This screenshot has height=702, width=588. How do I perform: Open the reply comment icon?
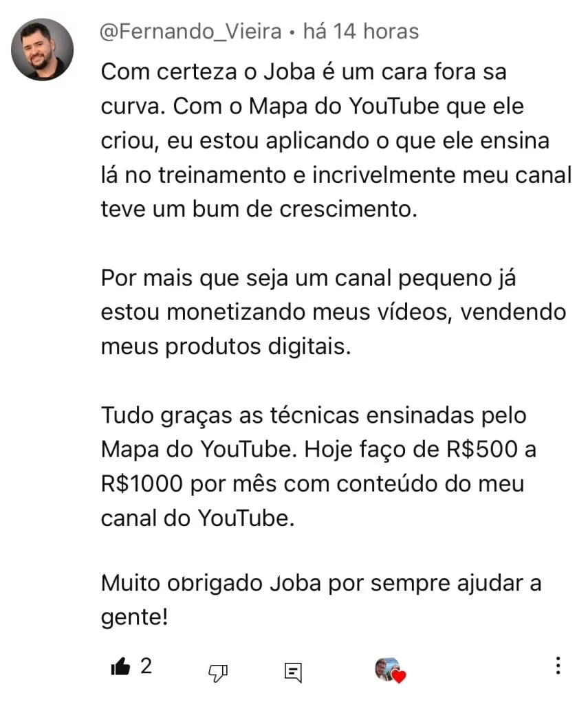pos(294,672)
